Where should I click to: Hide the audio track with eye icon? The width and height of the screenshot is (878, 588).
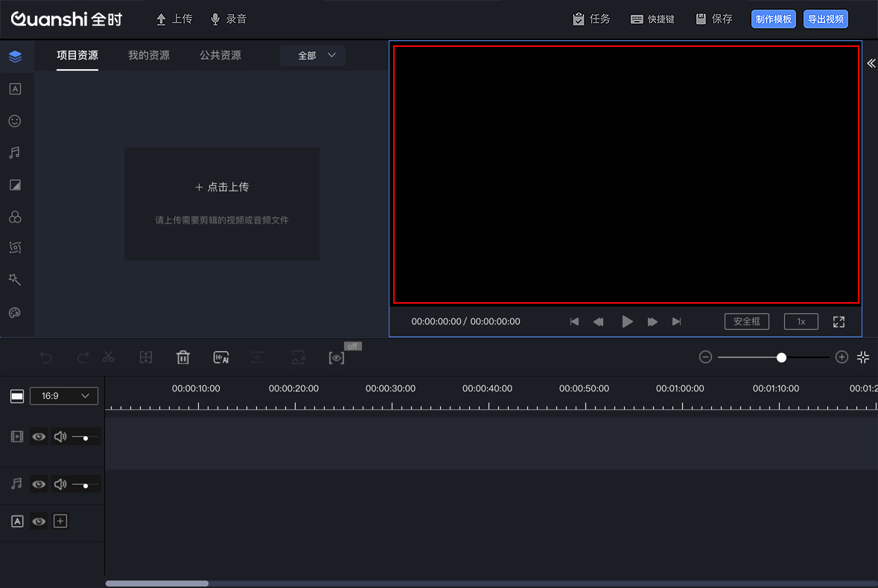(x=39, y=485)
